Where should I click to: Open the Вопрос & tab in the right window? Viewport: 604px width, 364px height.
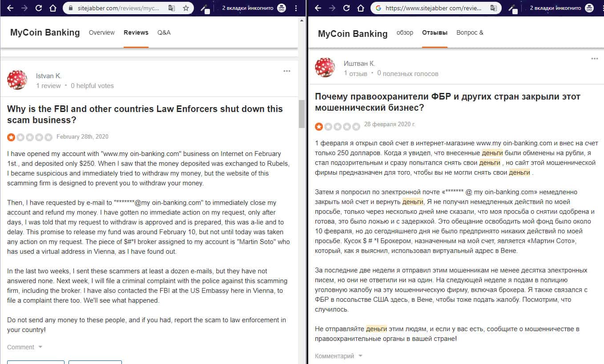(470, 32)
